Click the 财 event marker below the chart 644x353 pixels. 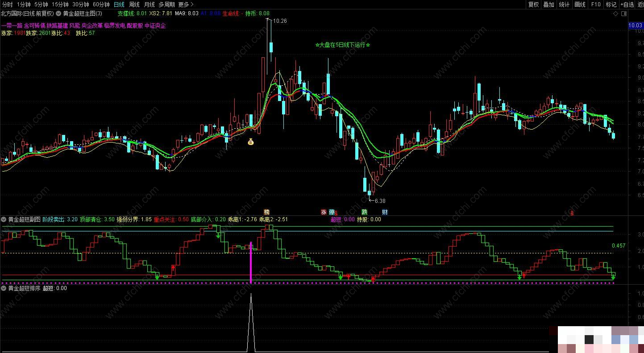pyautogui.click(x=385, y=212)
